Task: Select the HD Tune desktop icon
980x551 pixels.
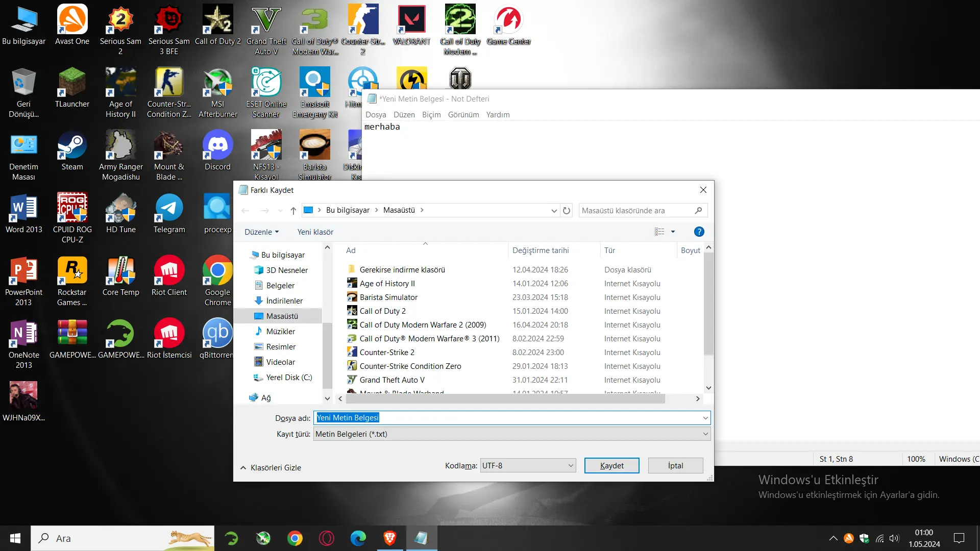Action: tap(120, 213)
